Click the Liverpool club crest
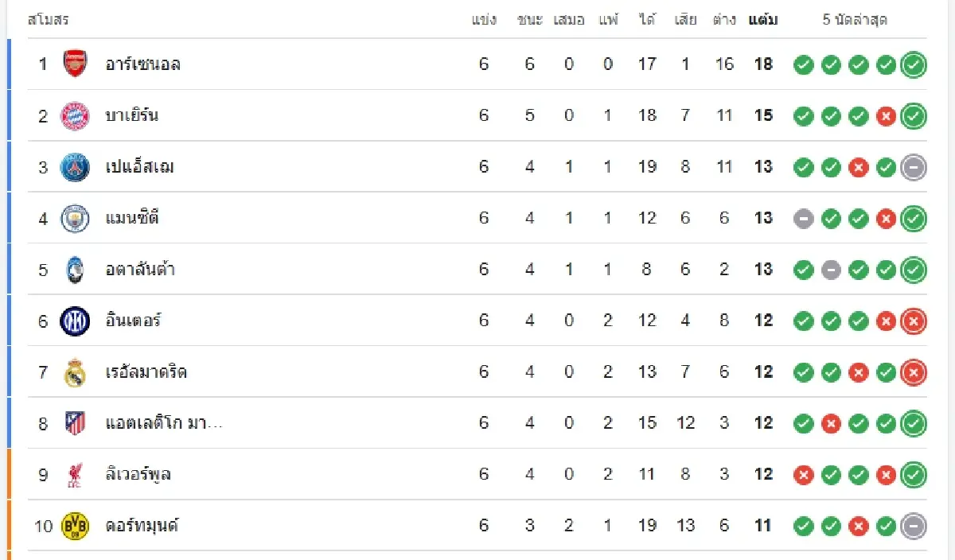Screen dimensions: 955x560 75,475
